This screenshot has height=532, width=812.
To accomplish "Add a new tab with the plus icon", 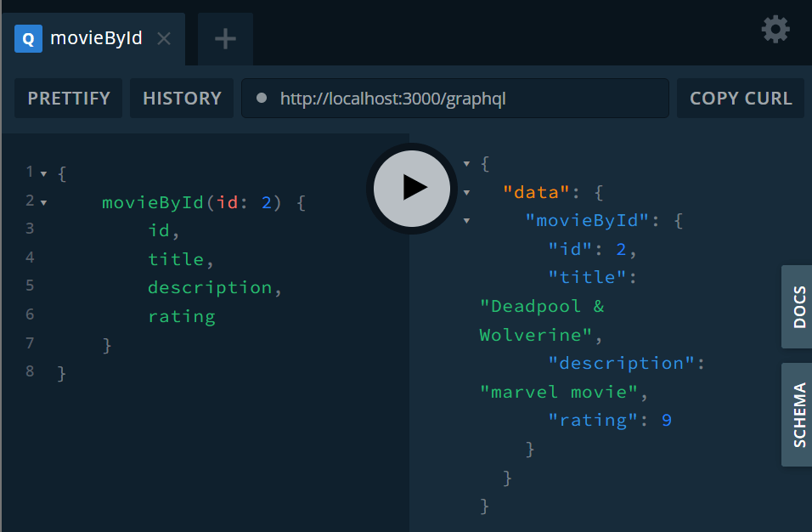I will 225,39.
